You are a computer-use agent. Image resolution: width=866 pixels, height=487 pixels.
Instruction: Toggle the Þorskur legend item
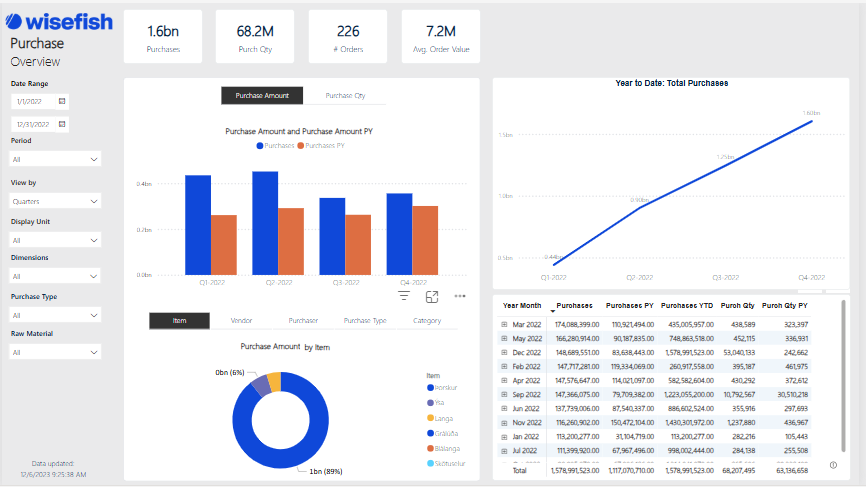coord(444,388)
